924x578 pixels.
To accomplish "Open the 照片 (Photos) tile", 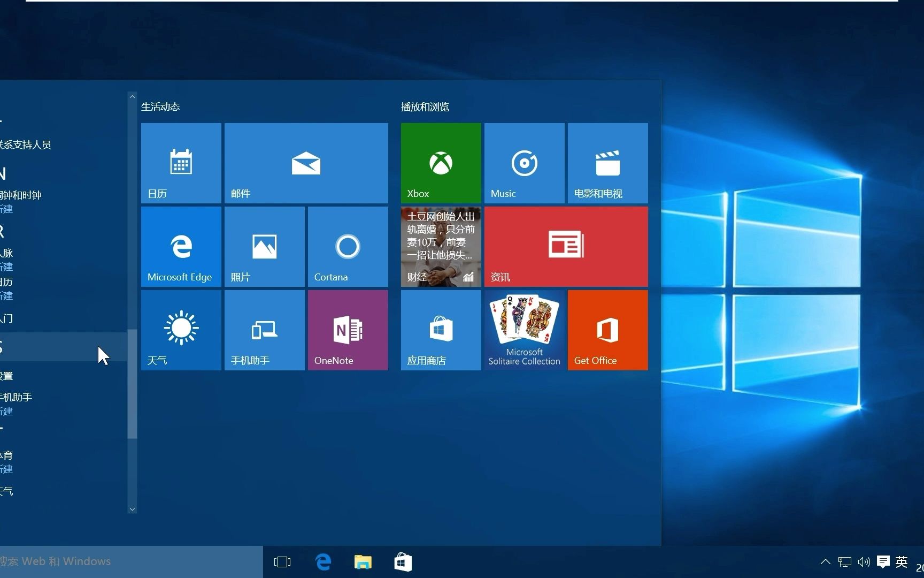I will (x=264, y=246).
